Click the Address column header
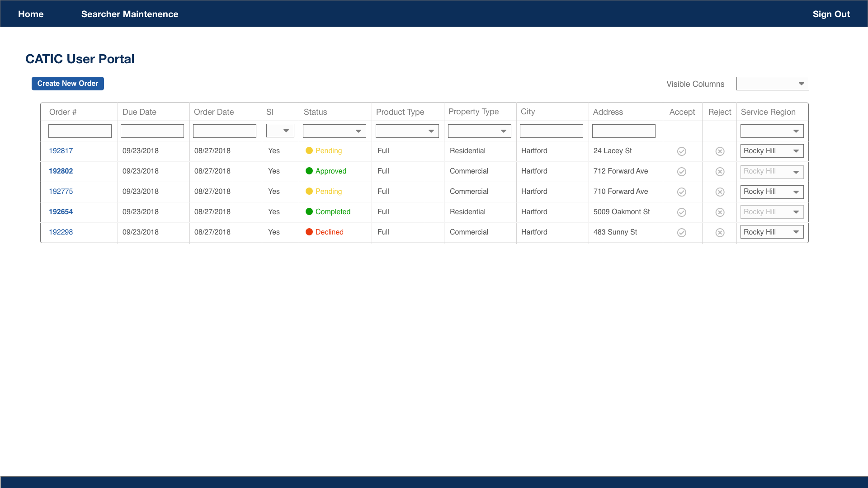This screenshot has width=868, height=488. tap(608, 112)
